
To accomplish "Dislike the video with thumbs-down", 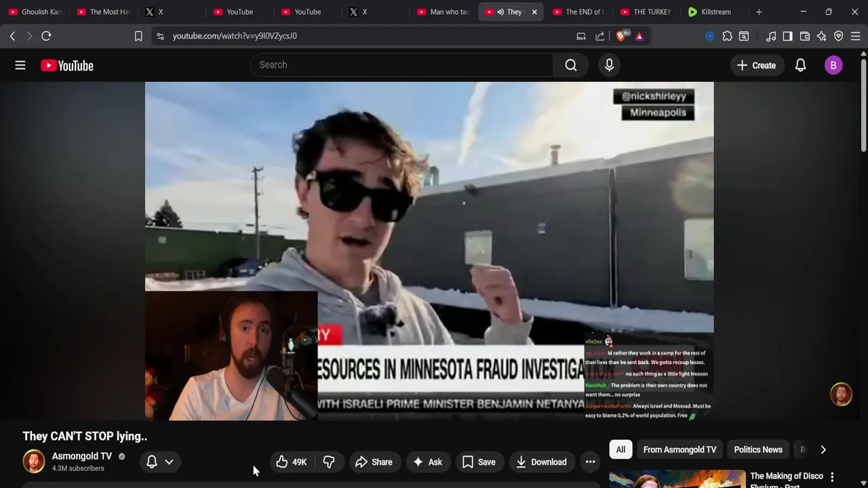I will point(329,462).
